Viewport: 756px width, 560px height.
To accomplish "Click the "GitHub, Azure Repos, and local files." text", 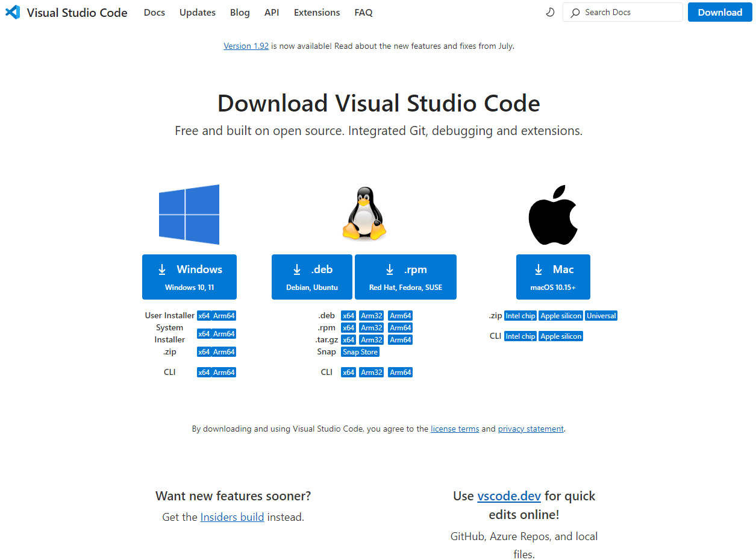I will 524,545.
